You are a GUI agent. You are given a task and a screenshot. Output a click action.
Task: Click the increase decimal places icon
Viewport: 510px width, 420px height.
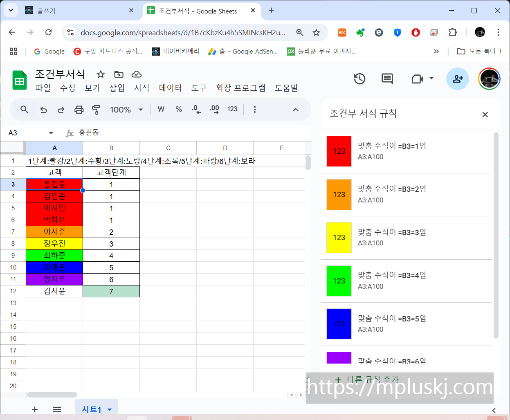213,110
